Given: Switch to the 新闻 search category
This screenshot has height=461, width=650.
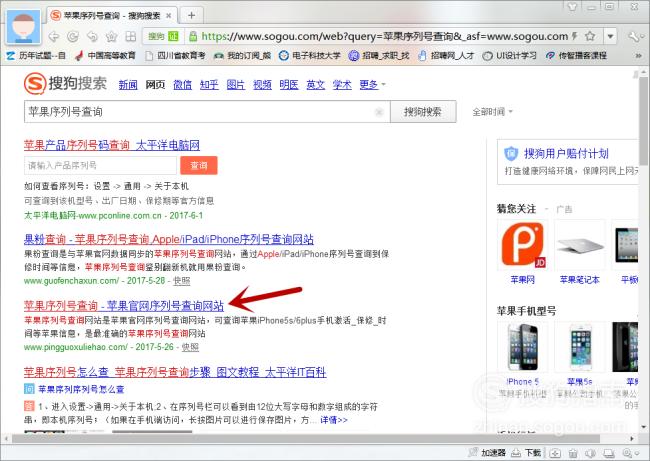Looking at the screenshot, I should (128, 85).
